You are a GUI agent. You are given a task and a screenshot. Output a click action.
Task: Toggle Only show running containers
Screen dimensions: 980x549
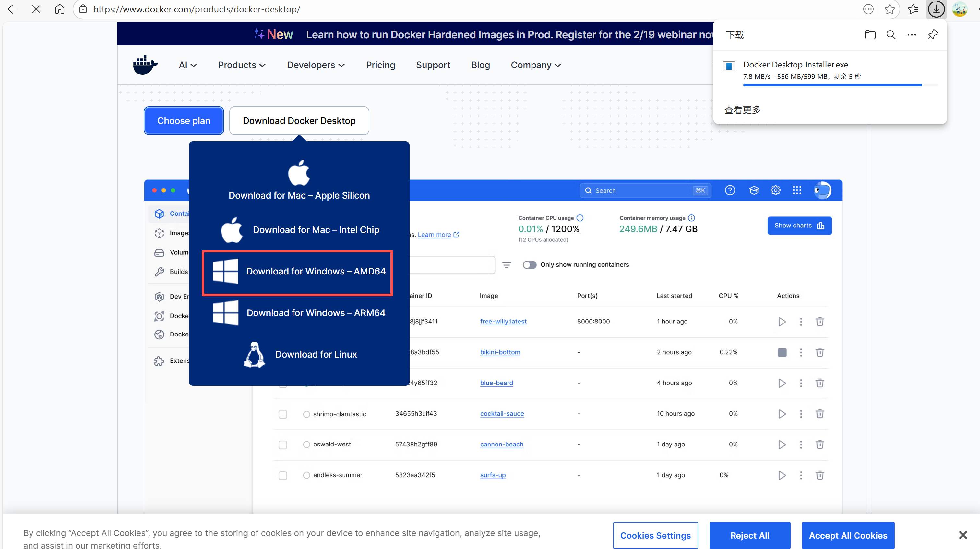coord(529,264)
